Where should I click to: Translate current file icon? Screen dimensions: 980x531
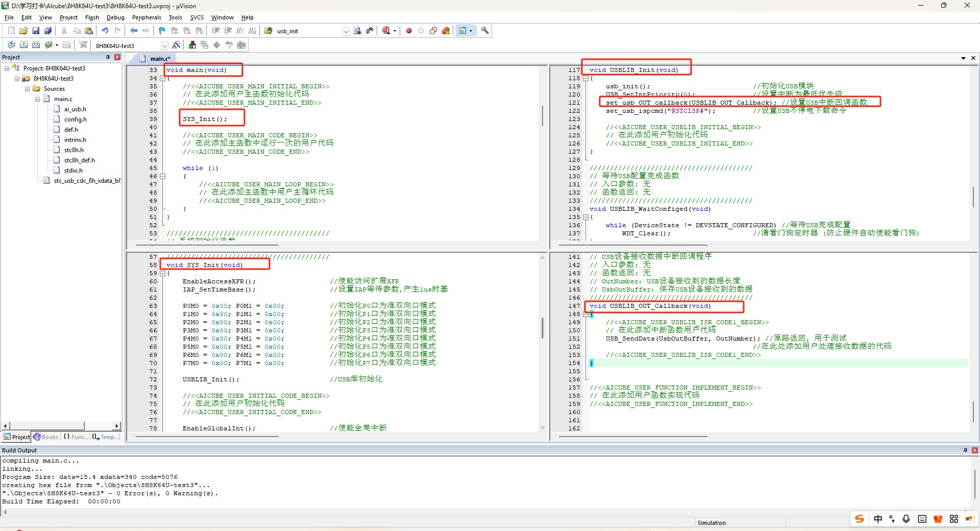coord(11,45)
